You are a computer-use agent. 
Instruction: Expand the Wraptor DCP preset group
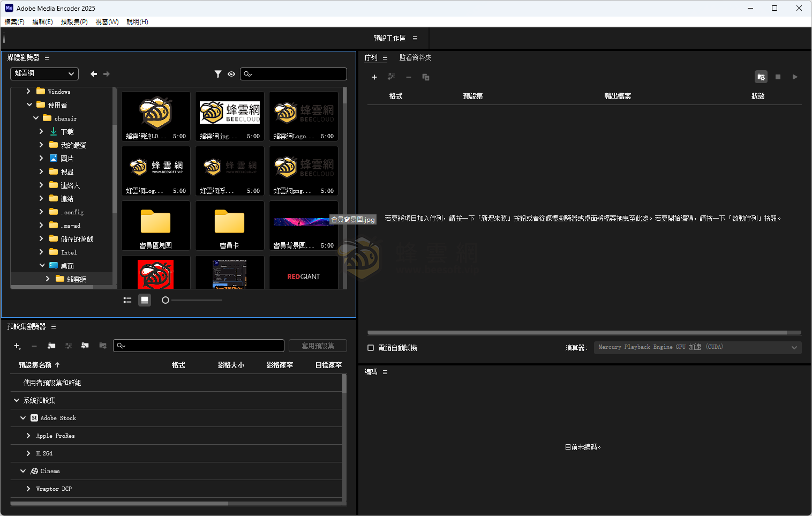tap(28, 489)
